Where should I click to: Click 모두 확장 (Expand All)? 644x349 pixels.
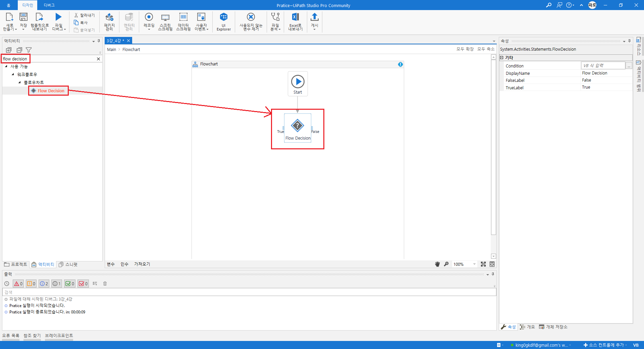click(x=465, y=49)
